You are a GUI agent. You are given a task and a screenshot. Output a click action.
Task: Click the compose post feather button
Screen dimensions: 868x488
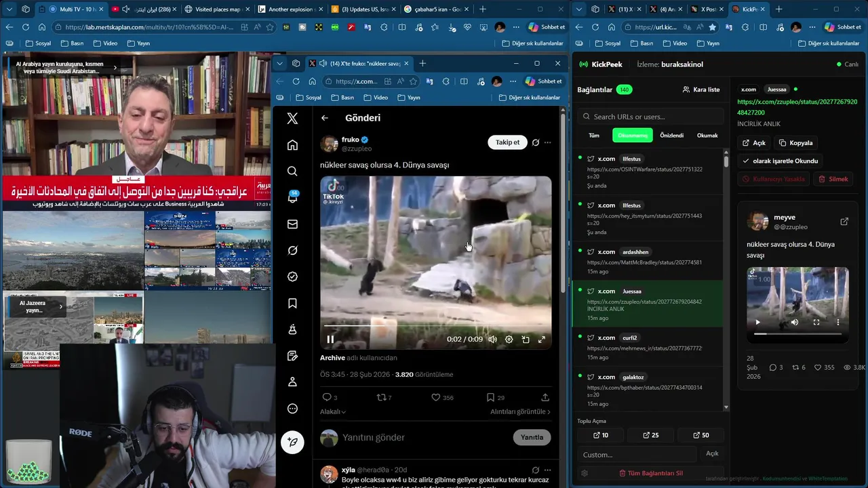pyautogui.click(x=292, y=442)
